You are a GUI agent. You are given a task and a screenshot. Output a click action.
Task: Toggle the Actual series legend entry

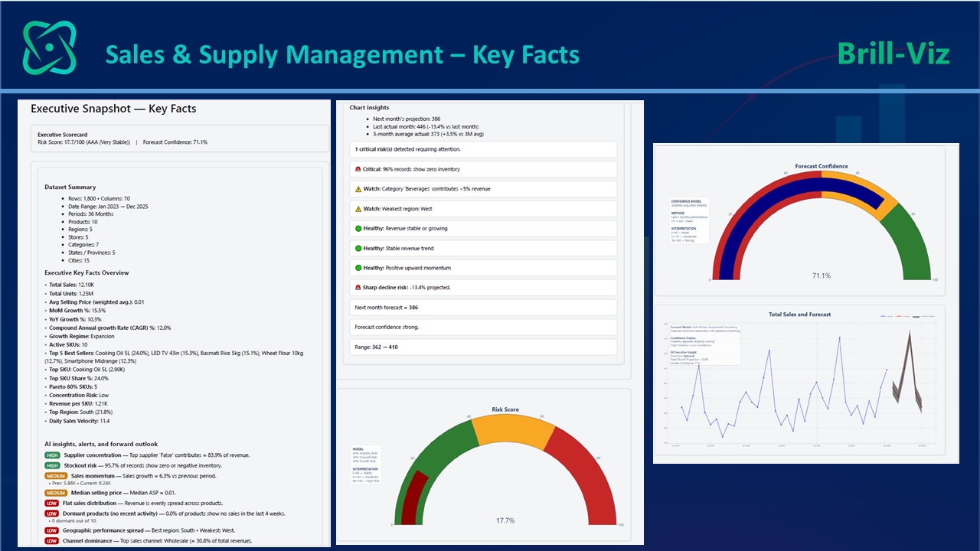click(886, 316)
